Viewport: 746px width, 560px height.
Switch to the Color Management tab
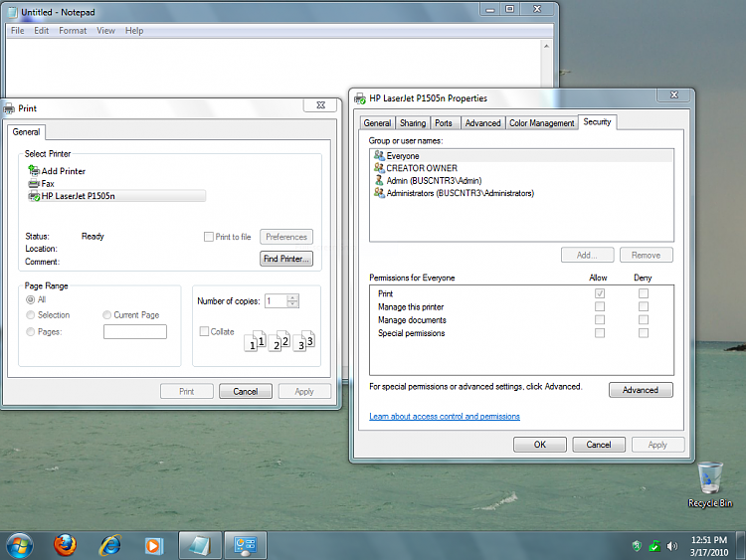tap(541, 123)
